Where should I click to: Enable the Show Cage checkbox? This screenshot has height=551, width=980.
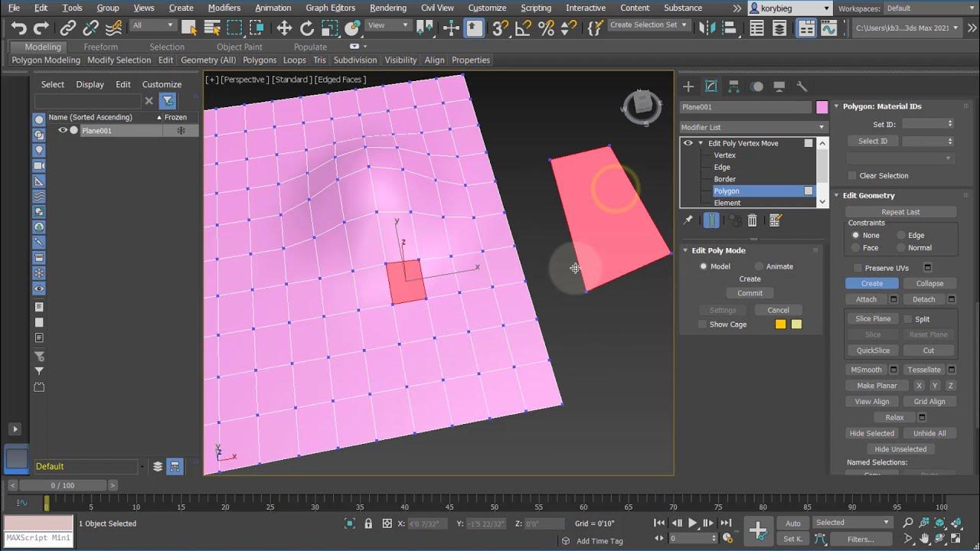click(702, 324)
